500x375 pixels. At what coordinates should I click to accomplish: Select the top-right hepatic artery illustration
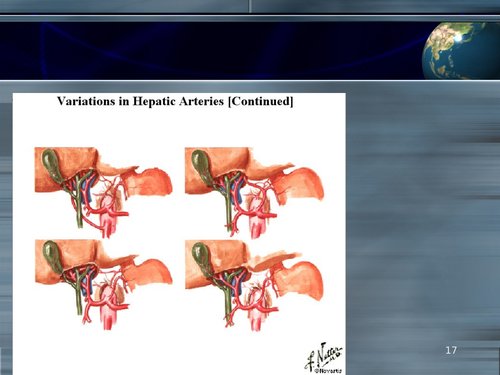(254, 193)
